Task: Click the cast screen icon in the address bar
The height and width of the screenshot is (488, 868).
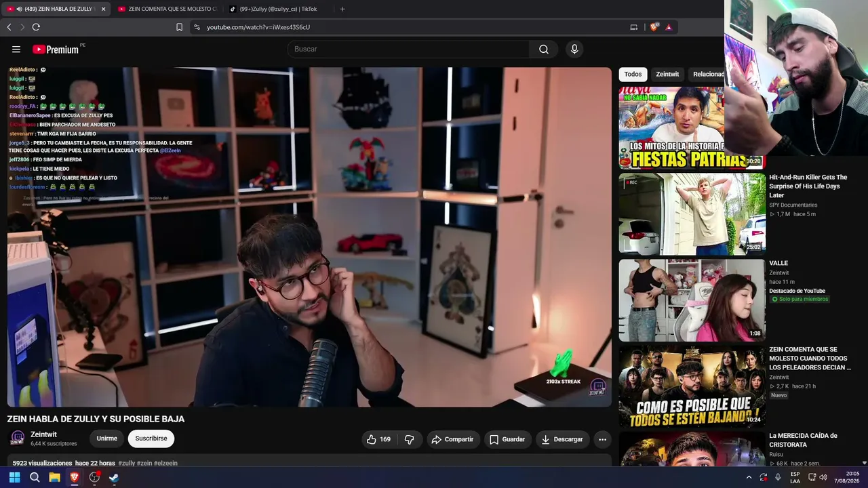Action: tap(634, 27)
